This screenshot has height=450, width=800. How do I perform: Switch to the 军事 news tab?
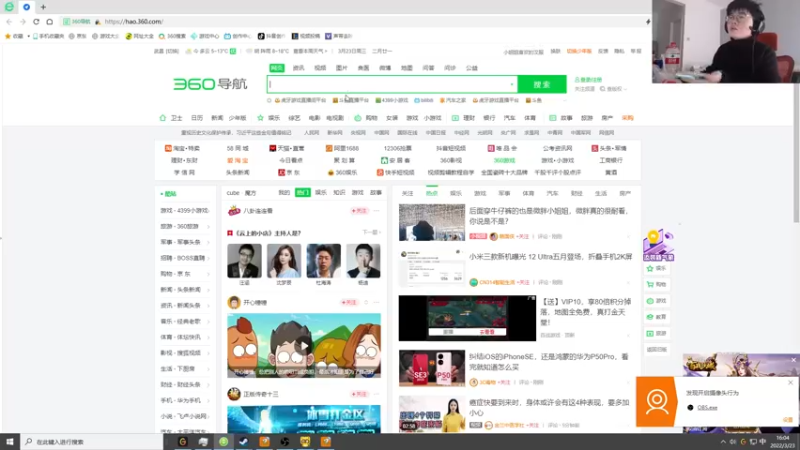click(x=504, y=193)
